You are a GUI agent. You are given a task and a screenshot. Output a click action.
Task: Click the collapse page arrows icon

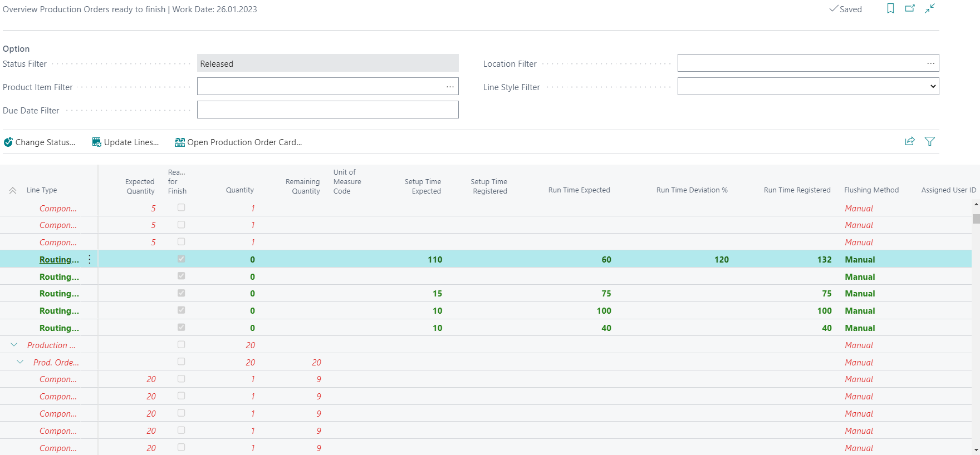pyautogui.click(x=930, y=8)
